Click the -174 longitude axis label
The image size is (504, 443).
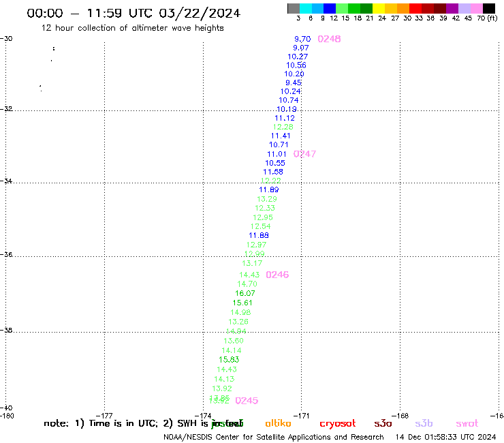(x=203, y=416)
